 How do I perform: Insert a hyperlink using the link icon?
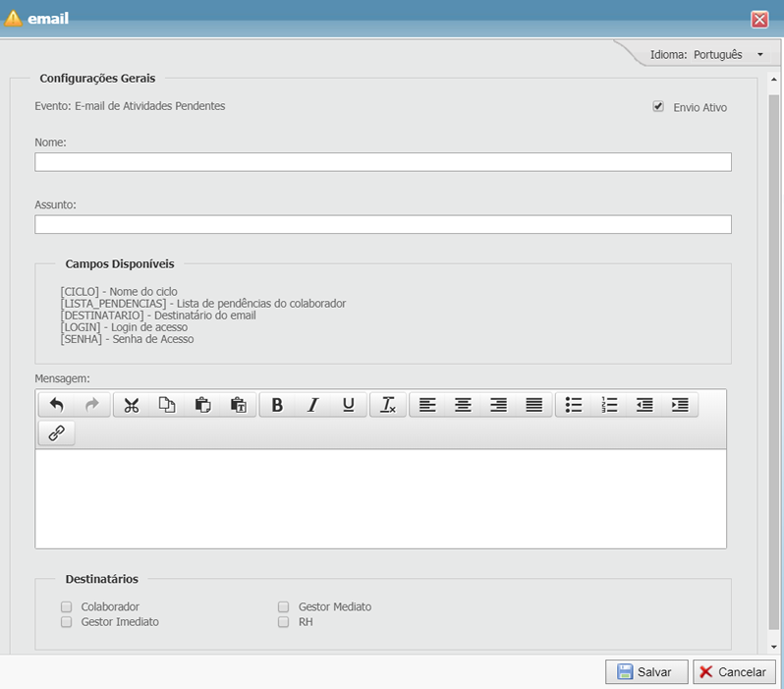click(56, 433)
